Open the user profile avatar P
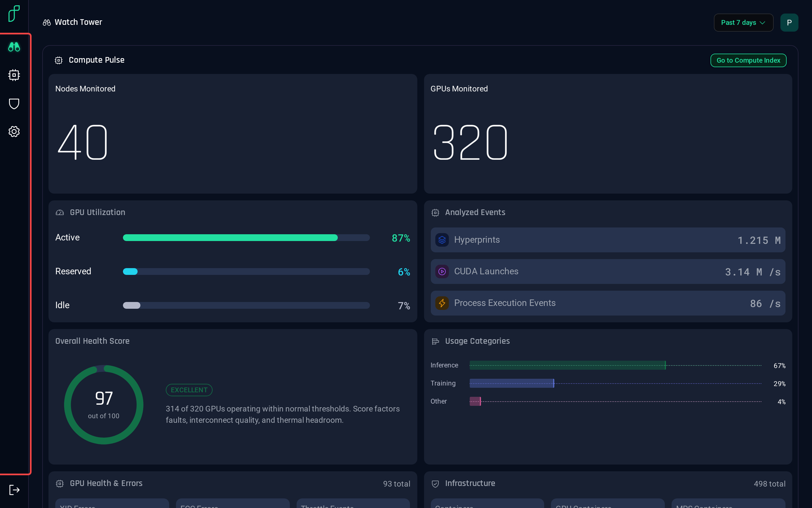812x508 pixels. point(789,23)
